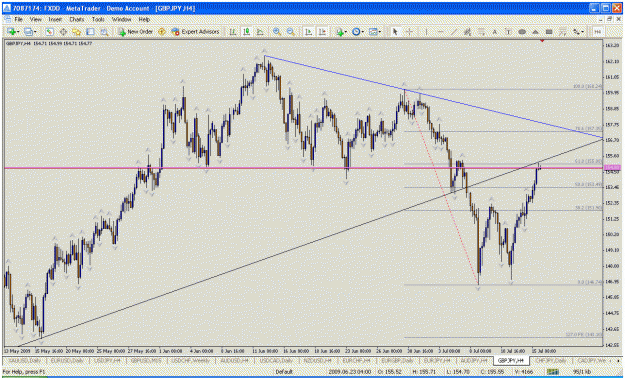Zoom in on the chart
Image resolution: width=625 pixels, height=378 pixels.
(277, 32)
